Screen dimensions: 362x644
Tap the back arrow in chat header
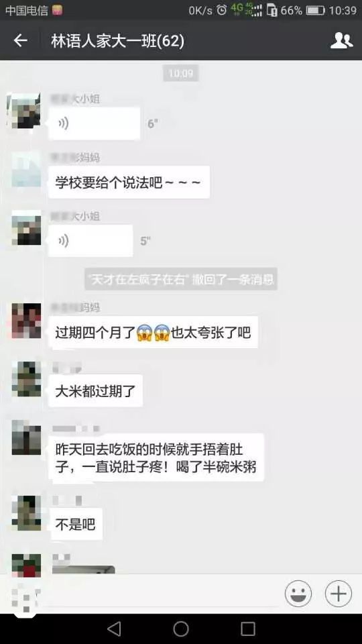pos(21,41)
